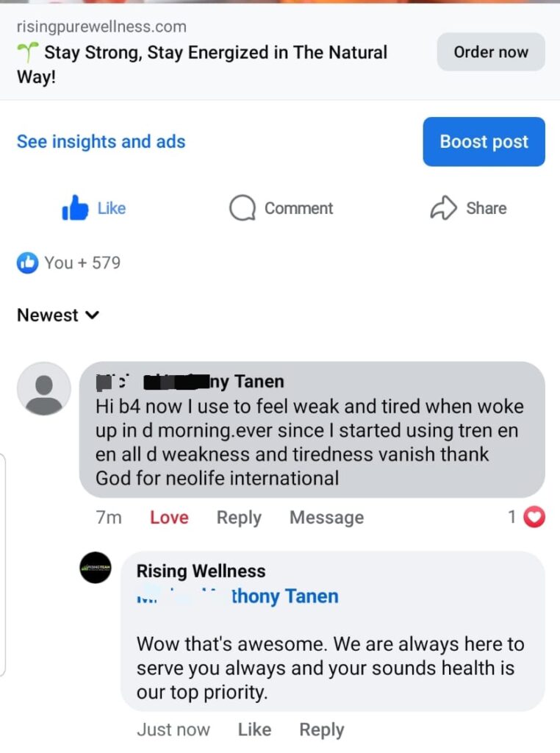Reply to the Tanen comment
Image resolution: width=560 pixels, height=753 pixels.
pos(239,518)
